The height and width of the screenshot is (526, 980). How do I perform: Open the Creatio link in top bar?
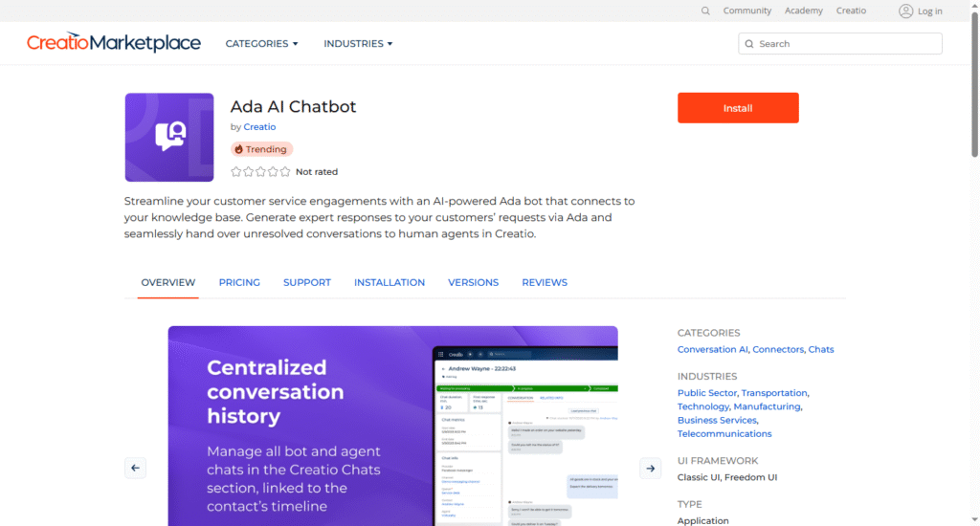pyautogui.click(x=851, y=11)
